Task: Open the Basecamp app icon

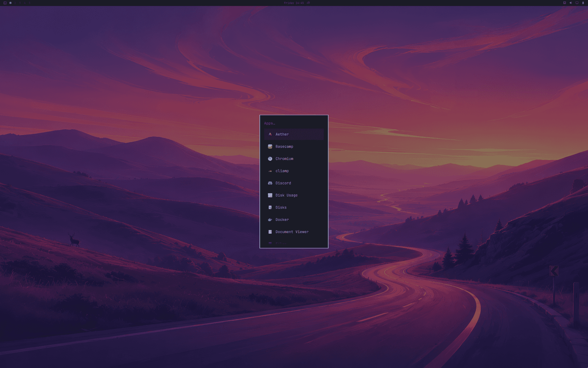Action: point(270,146)
